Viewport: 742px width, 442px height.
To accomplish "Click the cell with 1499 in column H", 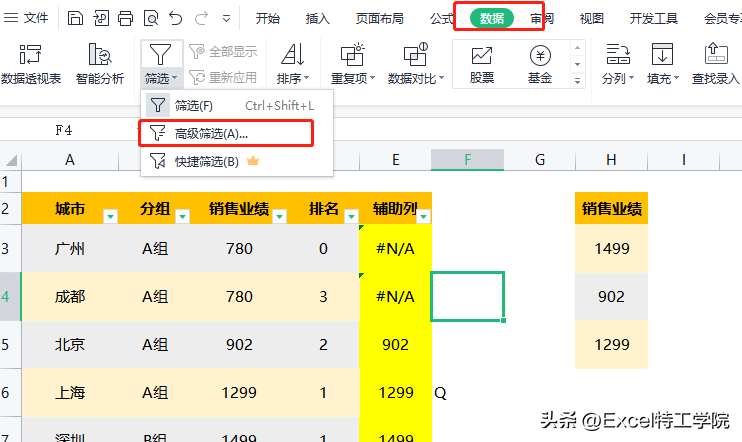I will point(611,248).
